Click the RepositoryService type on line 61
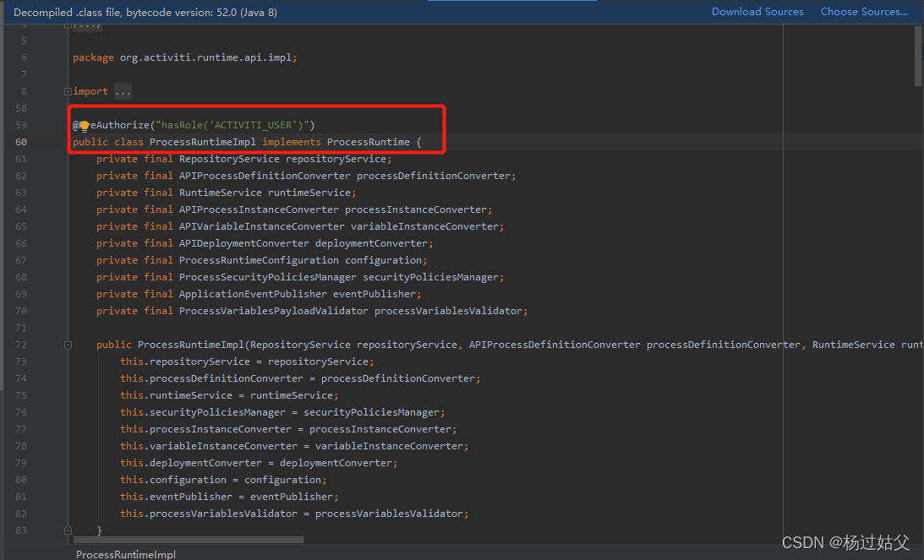This screenshot has width=924, height=560. tap(228, 158)
